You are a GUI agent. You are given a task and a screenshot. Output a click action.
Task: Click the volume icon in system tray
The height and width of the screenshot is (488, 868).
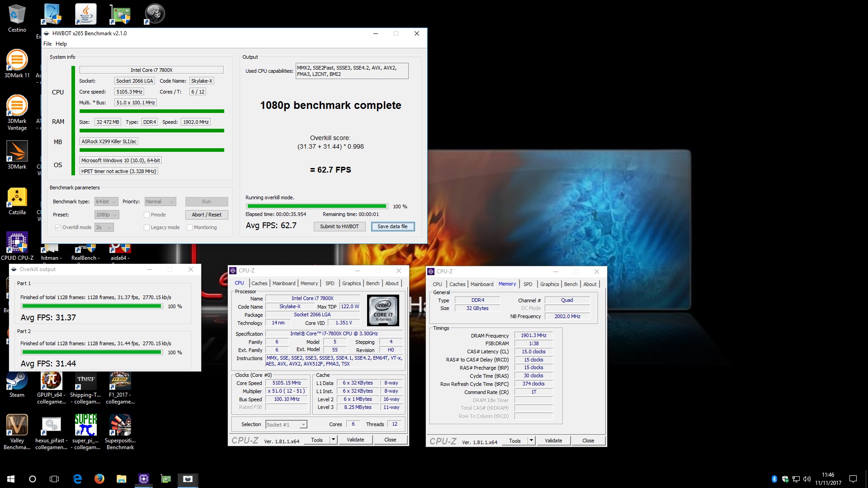point(807,479)
